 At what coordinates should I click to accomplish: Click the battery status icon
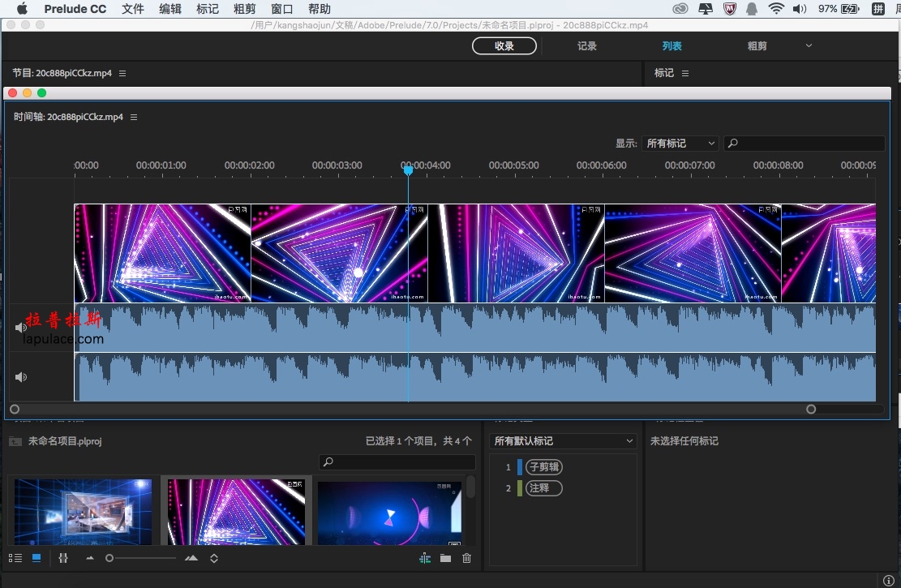(x=850, y=9)
